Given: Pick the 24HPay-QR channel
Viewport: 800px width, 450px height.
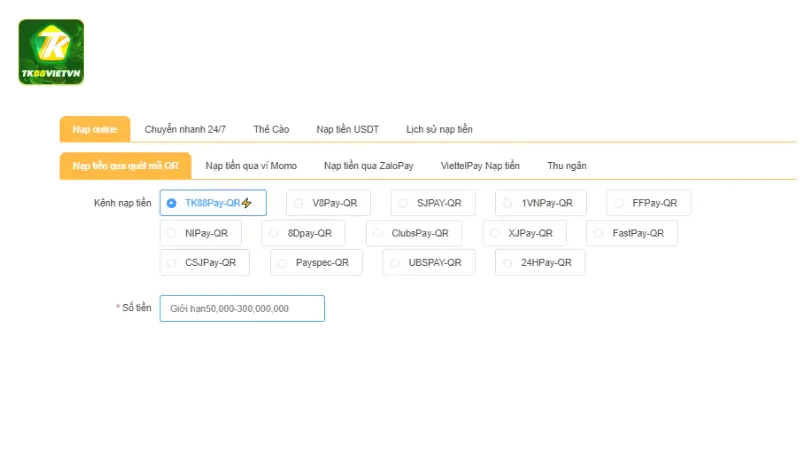Looking at the screenshot, I should [x=540, y=263].
